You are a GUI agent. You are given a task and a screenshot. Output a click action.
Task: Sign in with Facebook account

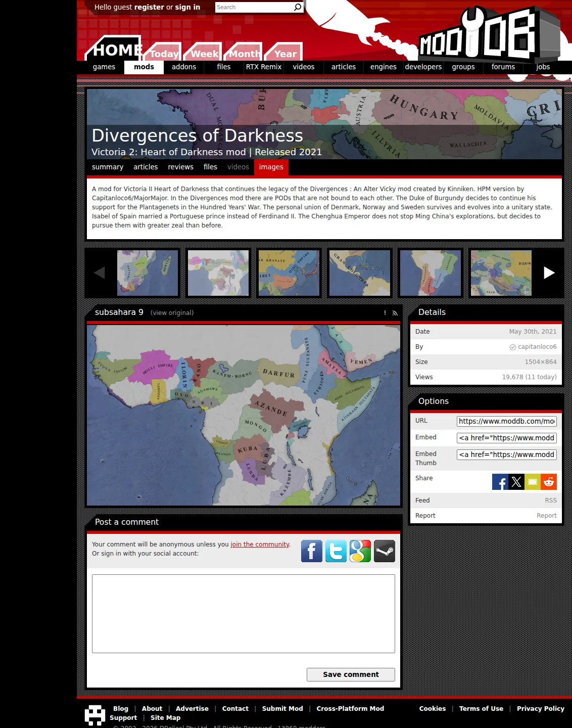[312, 551]
